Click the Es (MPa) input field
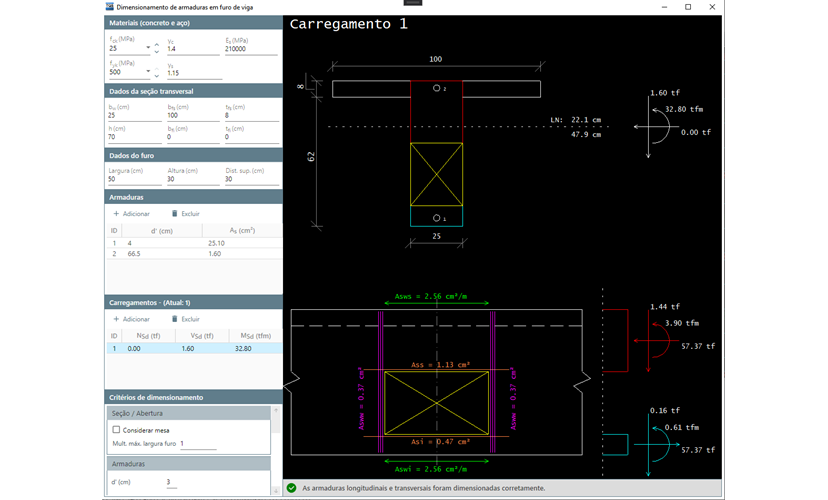The height and width of the screenshot is (500, 828). tap(250, 48)
